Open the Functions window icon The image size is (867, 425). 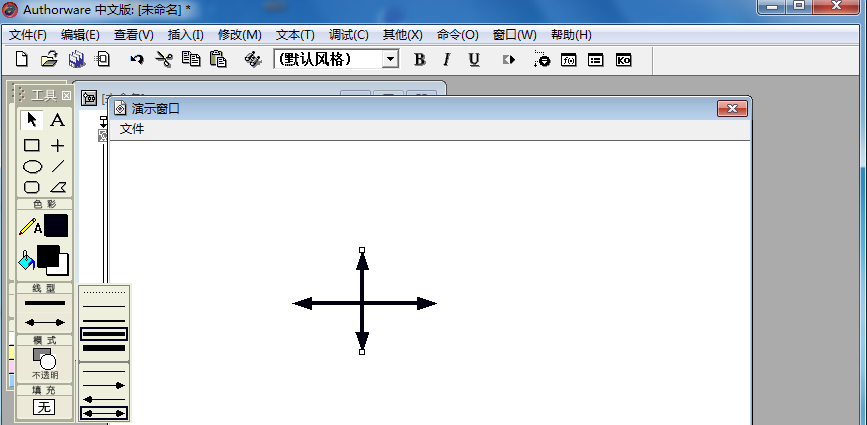tap(568, 60)
